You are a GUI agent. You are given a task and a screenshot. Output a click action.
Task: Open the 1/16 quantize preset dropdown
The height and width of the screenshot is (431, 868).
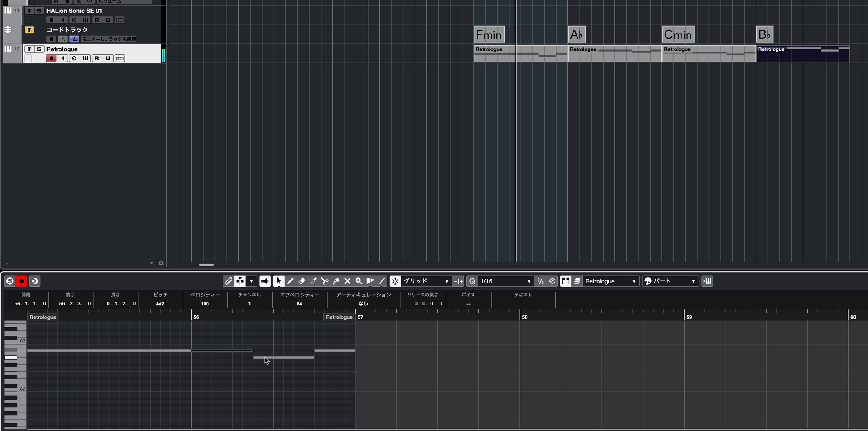click(506, 281)
